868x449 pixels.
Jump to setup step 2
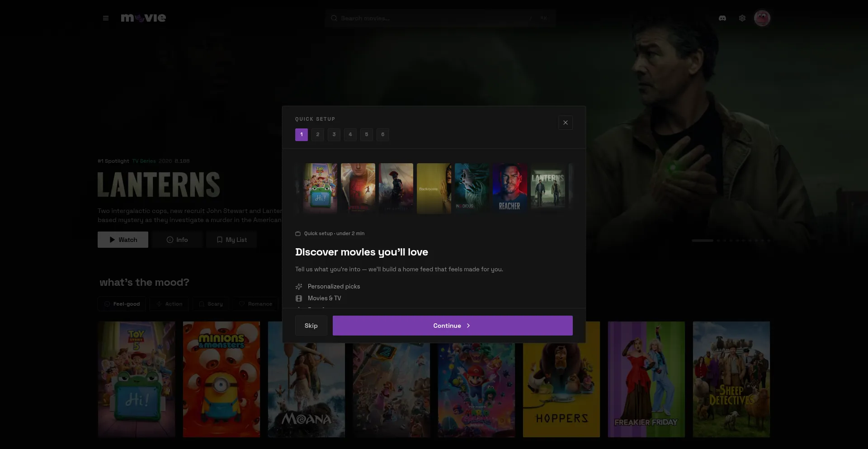tap(318, 135)
